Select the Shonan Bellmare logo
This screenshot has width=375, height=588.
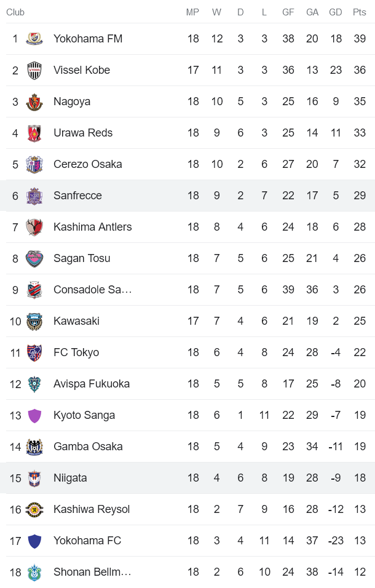coord(34,571)
